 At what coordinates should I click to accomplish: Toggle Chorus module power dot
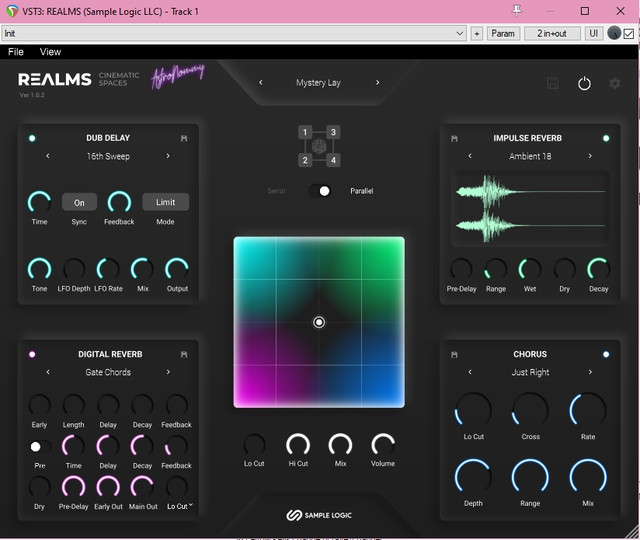[606, 354]
